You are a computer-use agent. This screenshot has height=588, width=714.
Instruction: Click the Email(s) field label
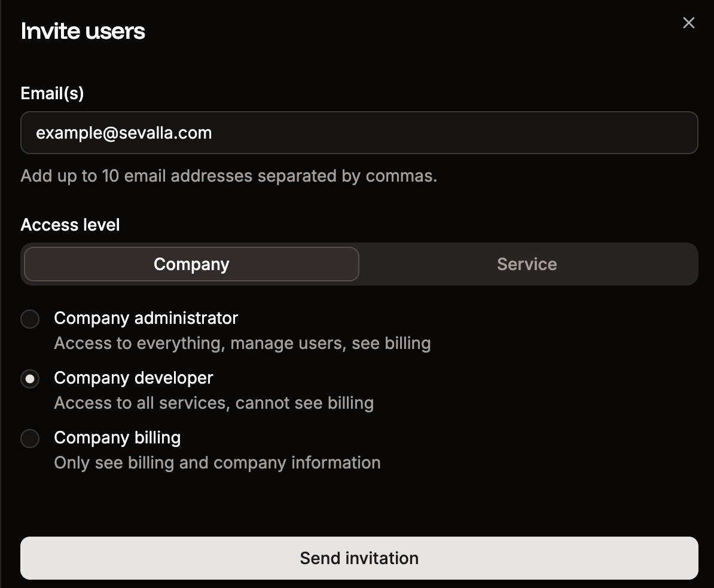point(52,93)
